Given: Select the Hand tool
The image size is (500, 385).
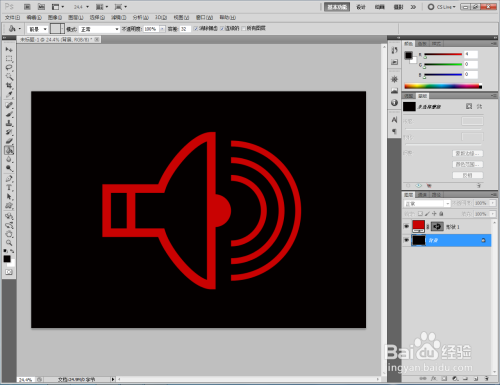Looking at the screenshot, I should [x=9, y=234].
